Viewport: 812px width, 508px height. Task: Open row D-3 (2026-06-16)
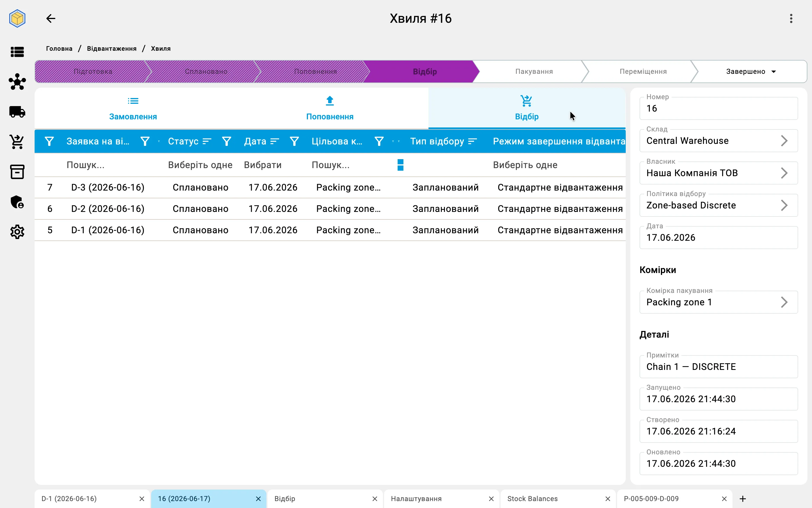click(x=330, y=187)
